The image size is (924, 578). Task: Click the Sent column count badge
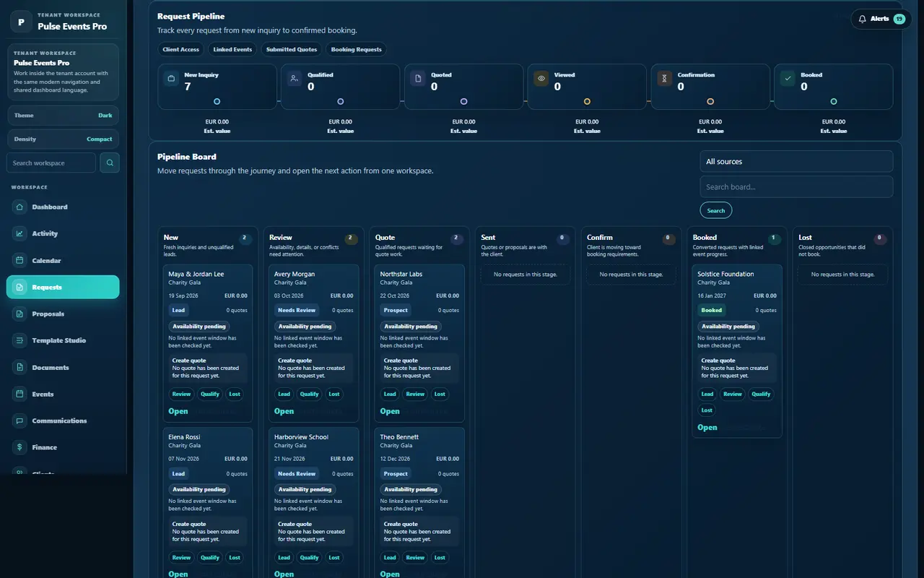[x=563, y=238]
